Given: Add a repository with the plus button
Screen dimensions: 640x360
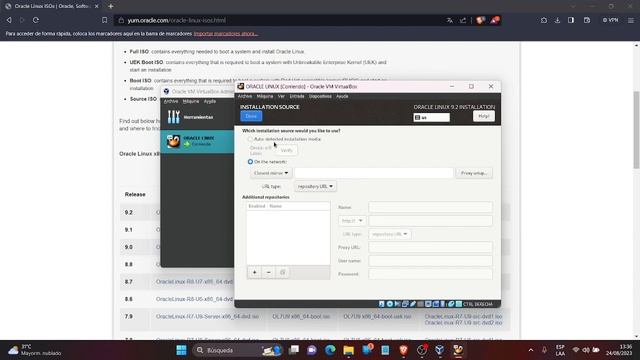Looking at the screenshot, I should pos(254,272).
